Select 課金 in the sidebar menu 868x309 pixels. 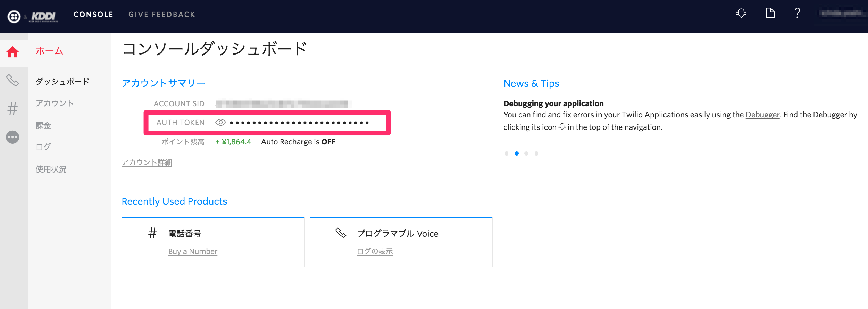43,125
